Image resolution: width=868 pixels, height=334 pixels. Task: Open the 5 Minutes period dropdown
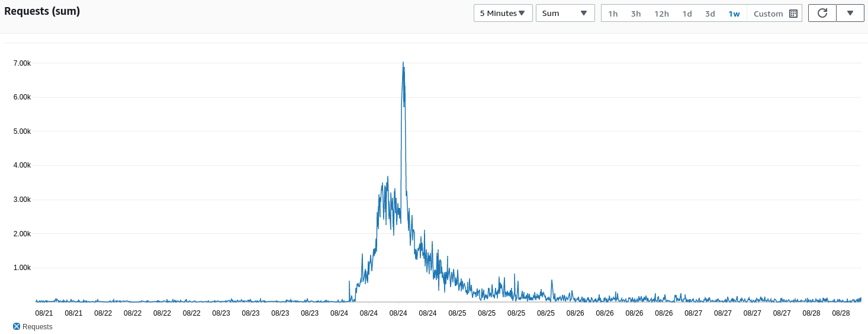click(x=503, y=13)
